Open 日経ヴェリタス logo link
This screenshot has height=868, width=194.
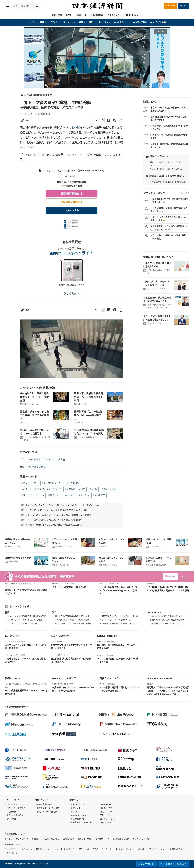157,724
